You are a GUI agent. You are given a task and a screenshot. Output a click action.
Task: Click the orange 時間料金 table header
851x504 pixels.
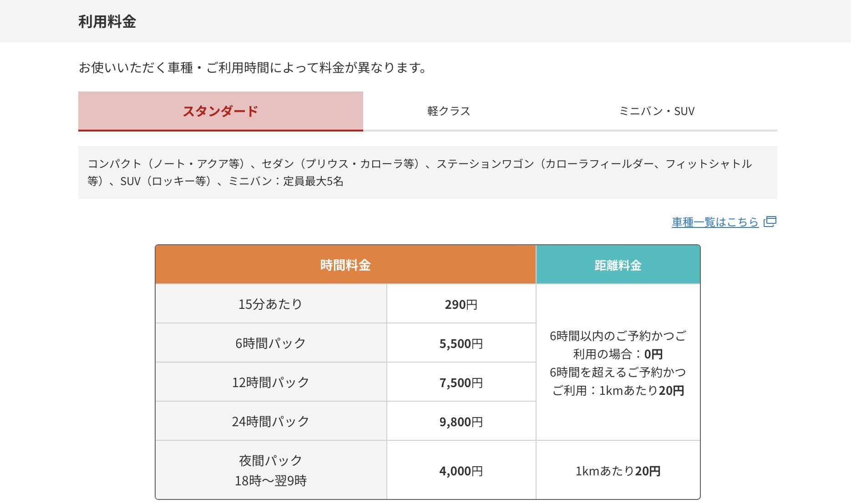[345, 265]
